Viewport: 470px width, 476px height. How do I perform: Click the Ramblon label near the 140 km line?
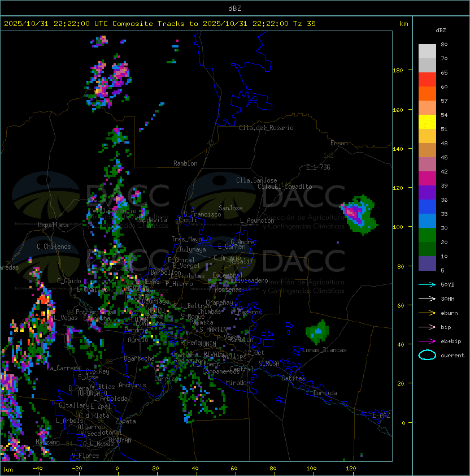pyautogui.click(x=185, y=163)
